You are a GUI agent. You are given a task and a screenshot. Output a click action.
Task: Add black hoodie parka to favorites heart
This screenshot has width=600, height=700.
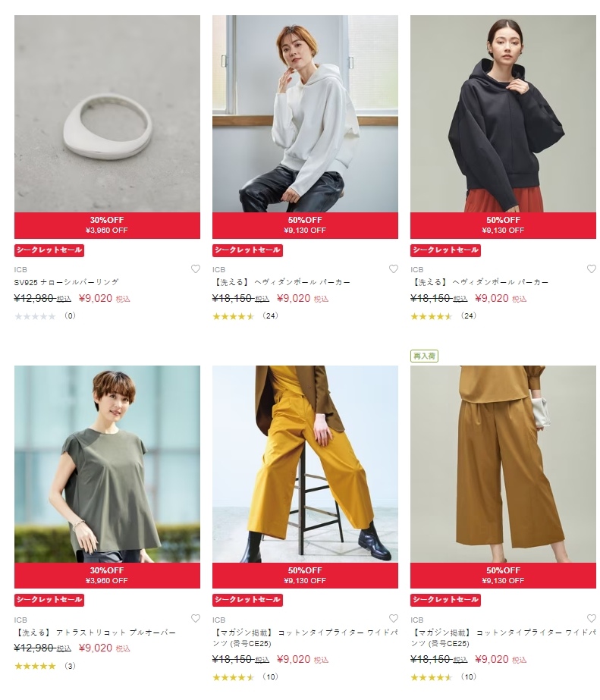[592, 268]
